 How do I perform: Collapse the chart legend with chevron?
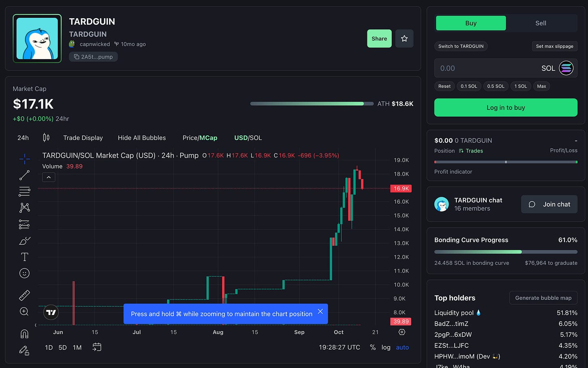pyautogui.click(x=48, y=177)
